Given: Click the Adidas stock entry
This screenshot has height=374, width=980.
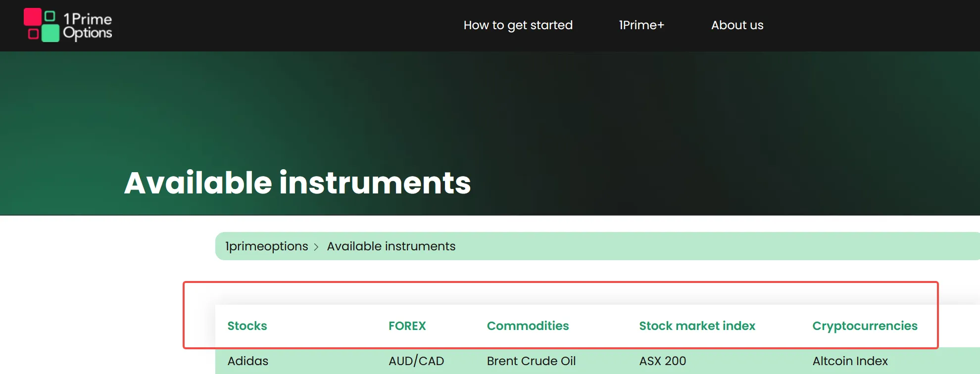Looking at the screenshot, I should [247, 361].
